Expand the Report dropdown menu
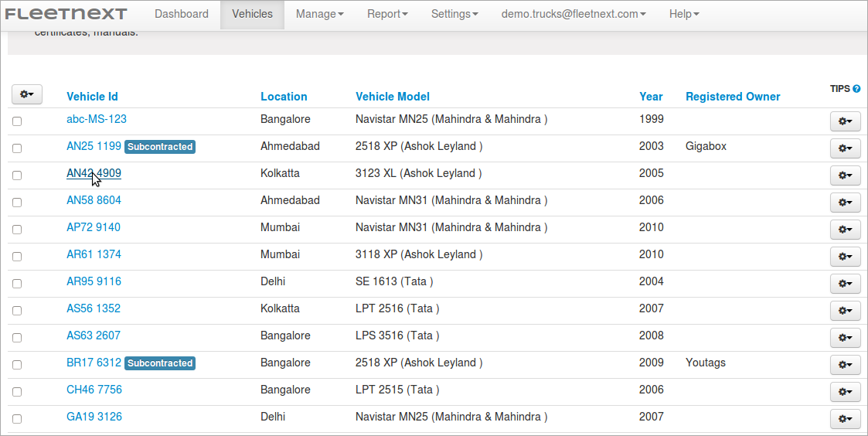This screenshot has height=436, width=868. point(387,15)
